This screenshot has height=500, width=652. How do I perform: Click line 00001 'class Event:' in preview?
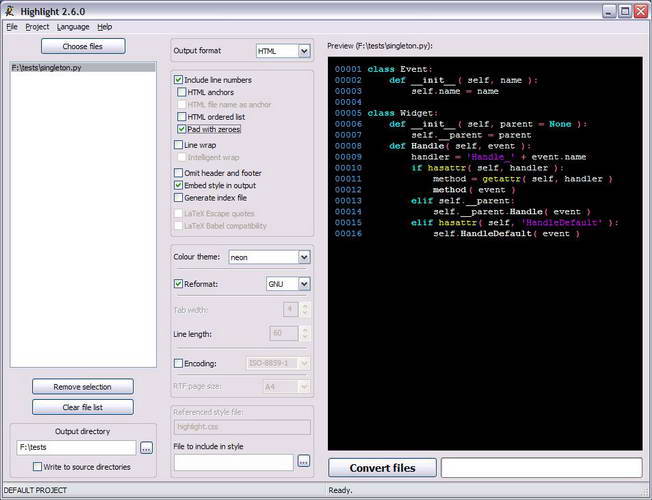(x=383, y=69)
